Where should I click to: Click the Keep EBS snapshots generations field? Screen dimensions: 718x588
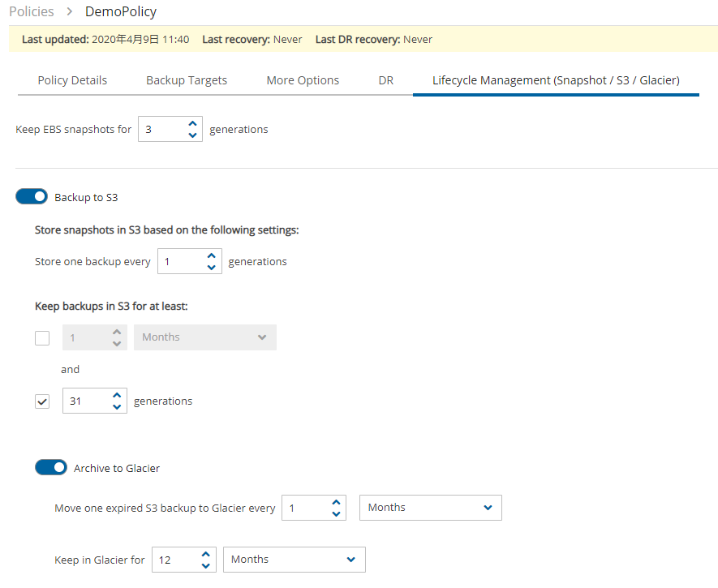[x=170, y=129]
